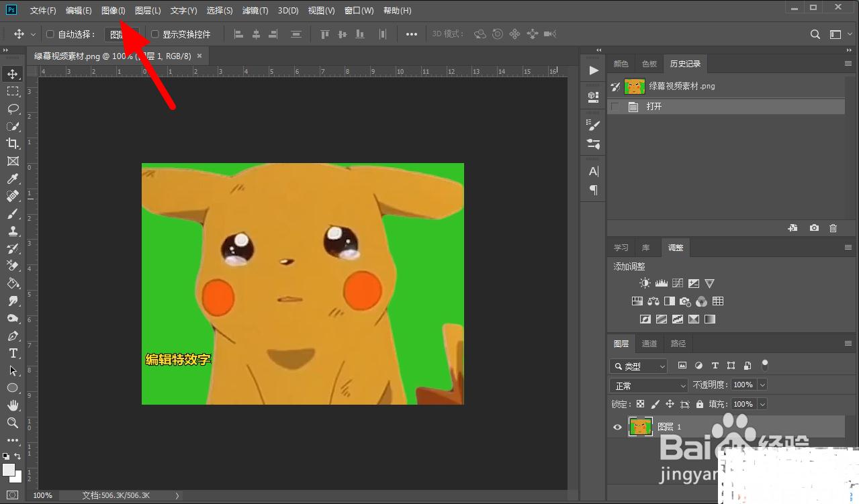Select the Crop tool
Image resolution: width=859 pixels, height=504 pixels.
click(13, 144)
